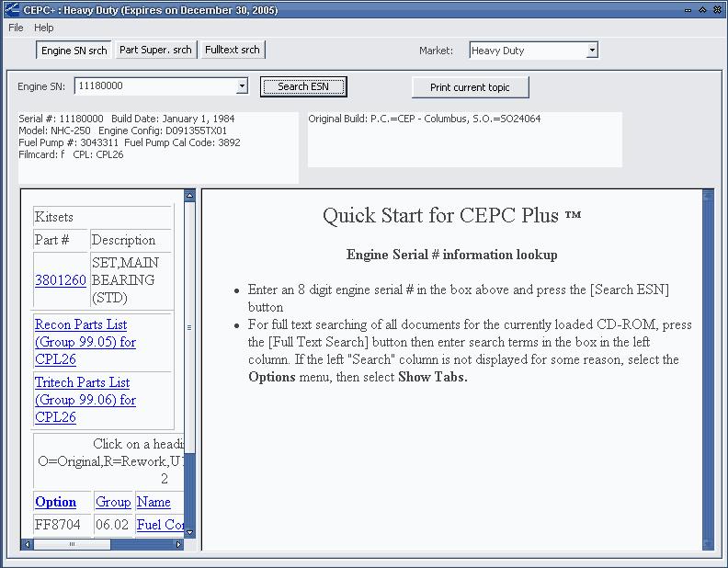Open the Help menu
This screenshot has height=568, width=728.
[43, 28]
